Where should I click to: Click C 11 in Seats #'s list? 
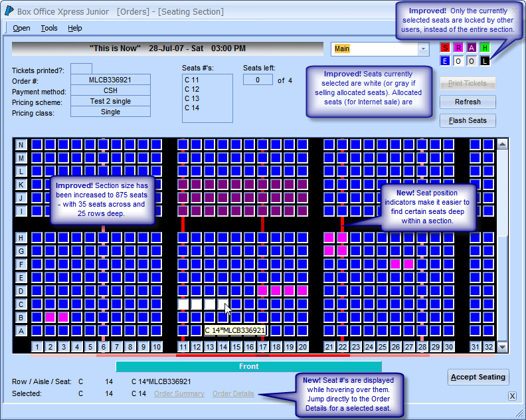[x=192, y=80]
